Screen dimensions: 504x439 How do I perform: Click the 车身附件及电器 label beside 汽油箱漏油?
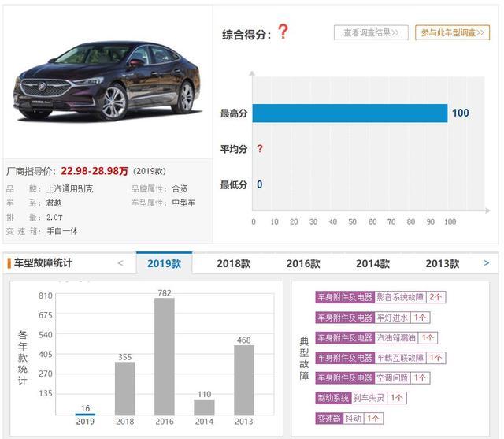tap(345, 337)
